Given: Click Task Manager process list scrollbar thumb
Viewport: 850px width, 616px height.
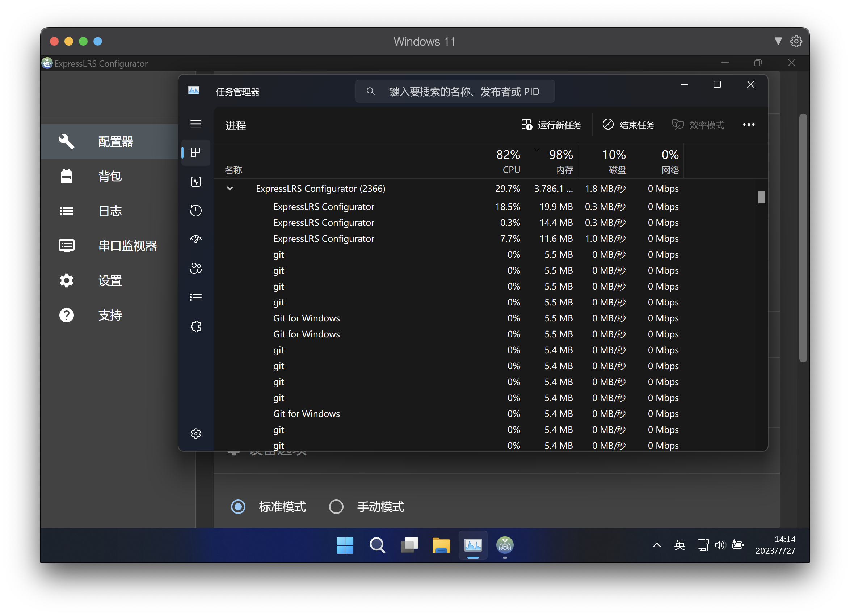Looking at the screenshot, I should pyautogui.click(x=761, y=197).
